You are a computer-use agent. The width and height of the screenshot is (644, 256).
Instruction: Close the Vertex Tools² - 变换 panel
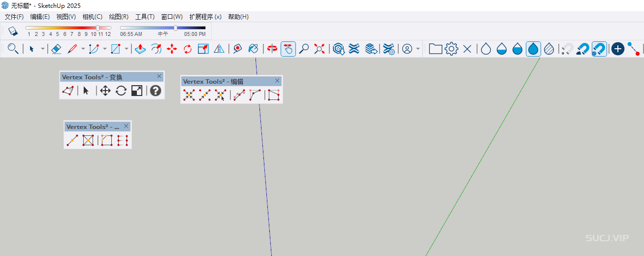click(x=159, y=76)
